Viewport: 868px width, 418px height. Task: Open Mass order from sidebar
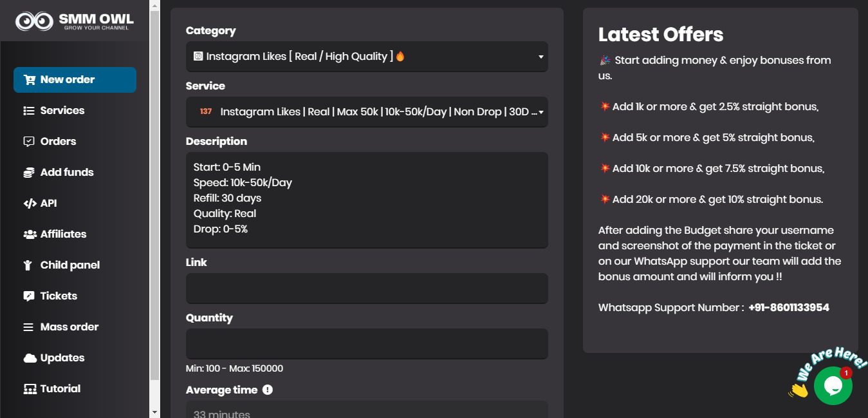[x=69, y=327]
